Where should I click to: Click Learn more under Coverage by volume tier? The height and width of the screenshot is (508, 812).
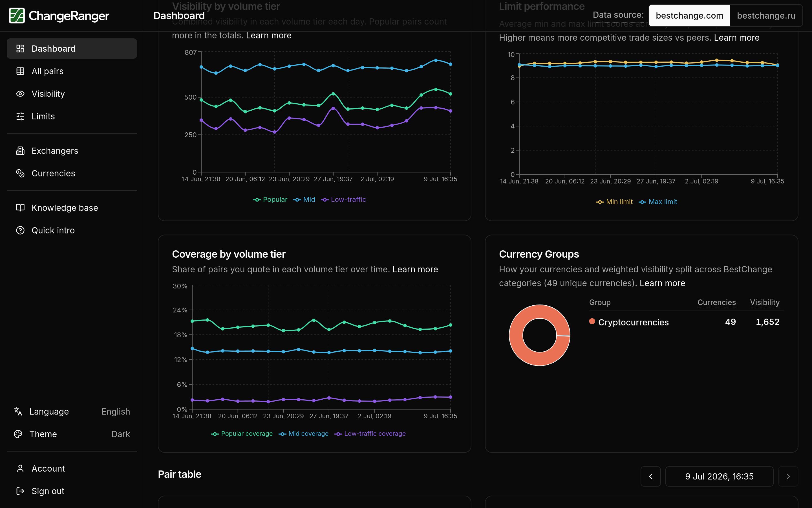pos(415,269)
